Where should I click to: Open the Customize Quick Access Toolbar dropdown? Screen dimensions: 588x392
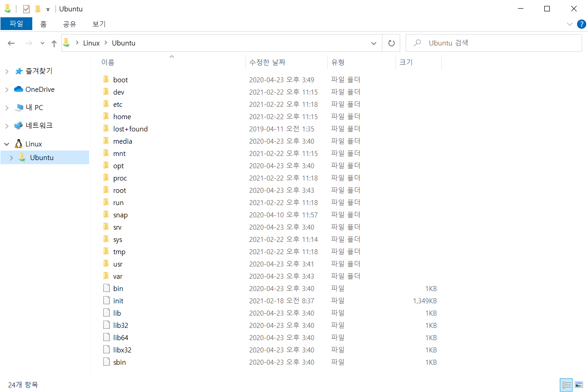coord(48,9)
